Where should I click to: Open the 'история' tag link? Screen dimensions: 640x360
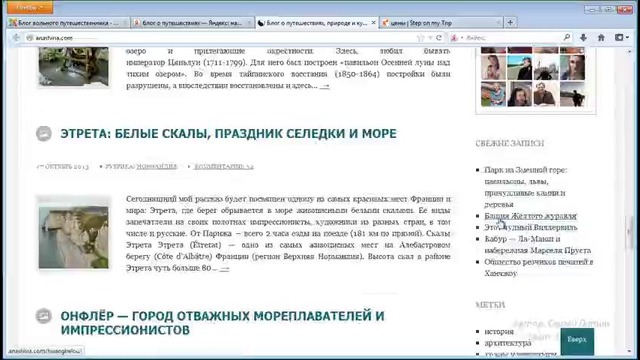[x=499, y=332]
